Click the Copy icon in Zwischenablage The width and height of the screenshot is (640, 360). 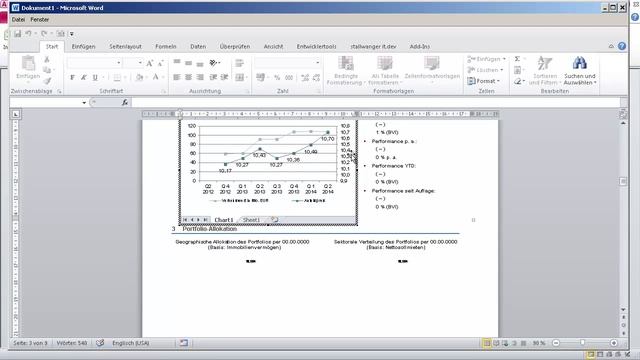click(47, 70)
